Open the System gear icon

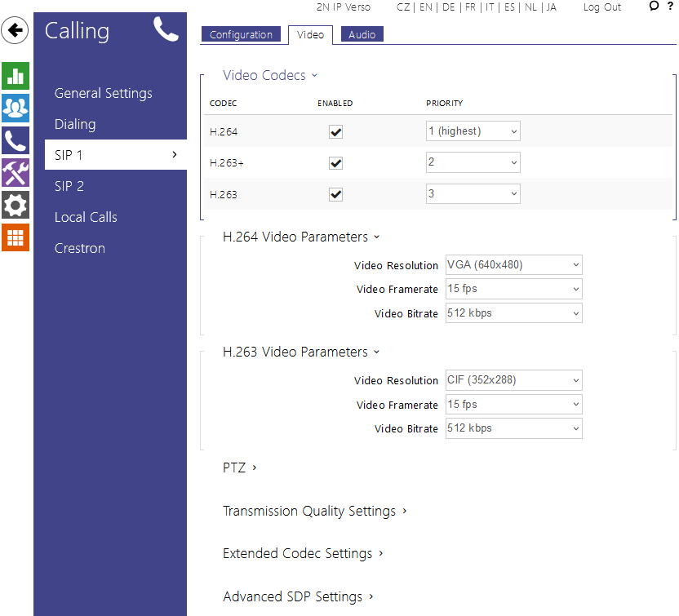pos(15,205)
